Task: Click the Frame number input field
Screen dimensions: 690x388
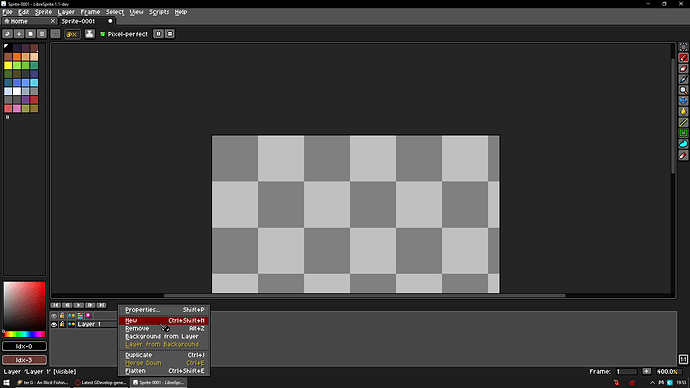Action: click(626, 372)
